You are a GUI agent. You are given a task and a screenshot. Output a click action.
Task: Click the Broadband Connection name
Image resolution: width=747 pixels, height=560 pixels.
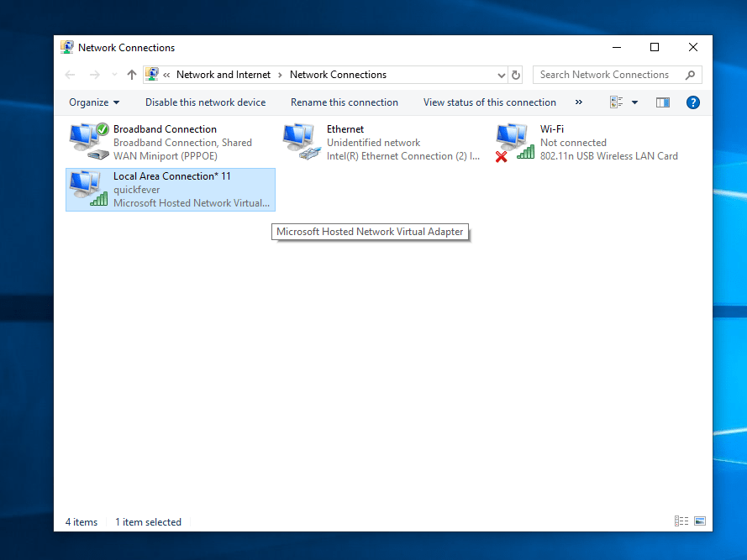(165, 129)
